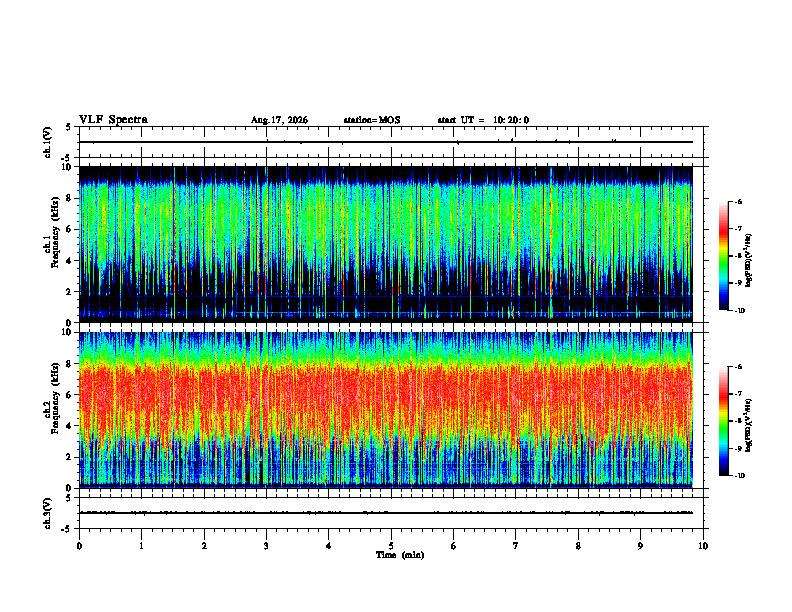
Task: Click the ch.1 spectrogram panel
Action: click(386, 244)
